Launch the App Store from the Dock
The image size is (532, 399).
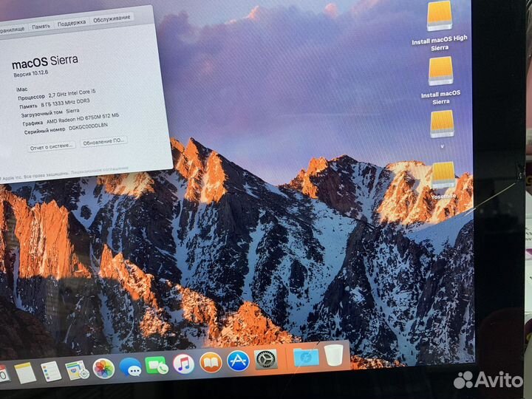(x=238, y=361)
